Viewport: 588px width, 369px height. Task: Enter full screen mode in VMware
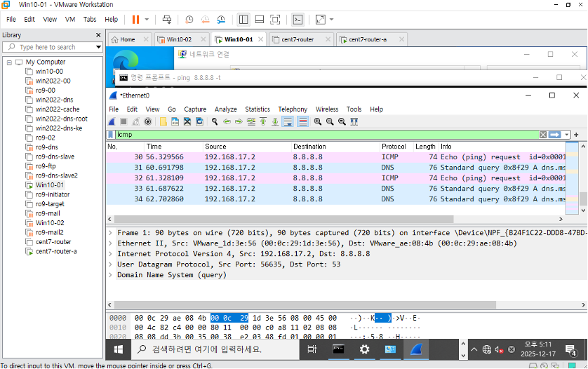pyautogui.click(x=275, y=20)
